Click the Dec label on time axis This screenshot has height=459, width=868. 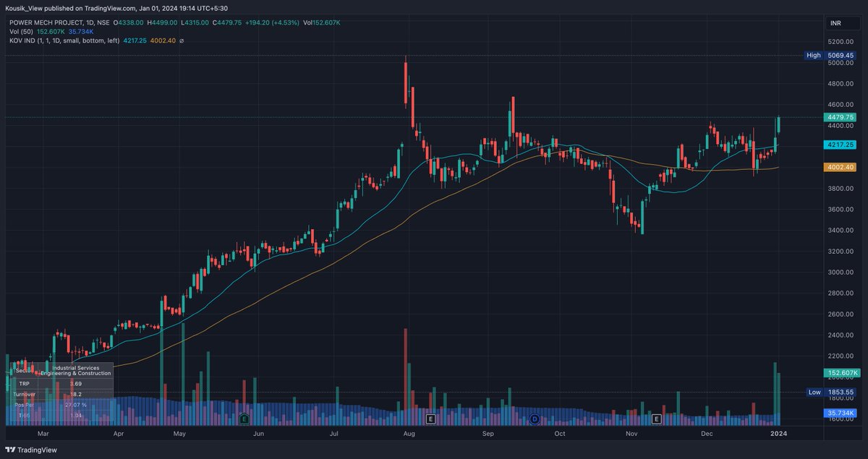coord(707,434)
